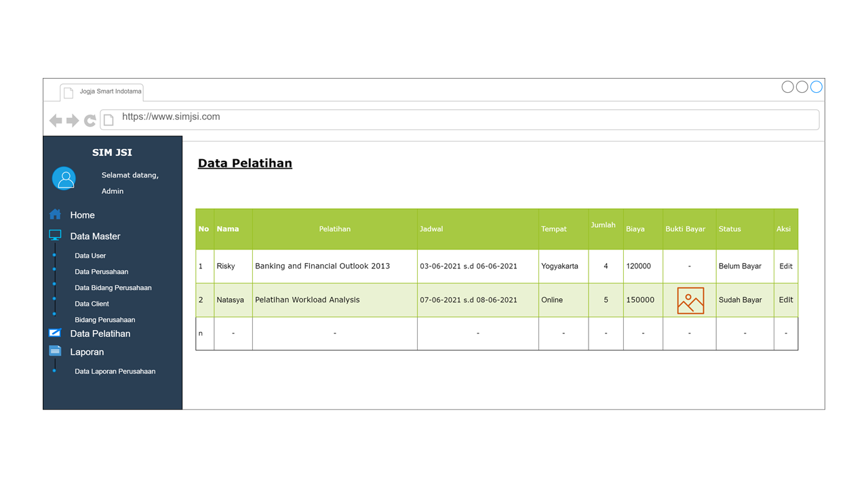868x488 pixels.
Task: Edit the Natasya training row
Action: point(785,300)
